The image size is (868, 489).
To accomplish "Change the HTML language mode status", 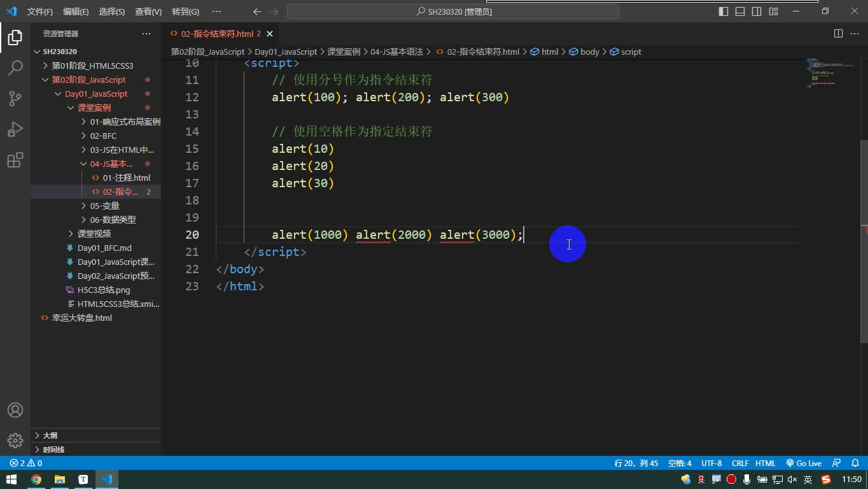I will coord(766,464).
